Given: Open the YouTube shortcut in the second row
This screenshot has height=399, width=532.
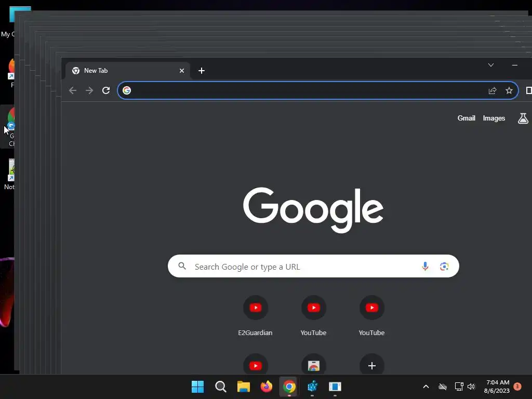Looking at the screenshot, I should pyautogui.click(x=256, y=365).
